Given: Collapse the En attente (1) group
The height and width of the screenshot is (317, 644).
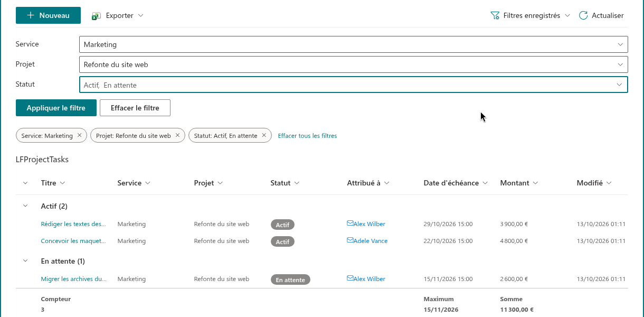Looking at the screenshot, I should [x=25, y=261].
